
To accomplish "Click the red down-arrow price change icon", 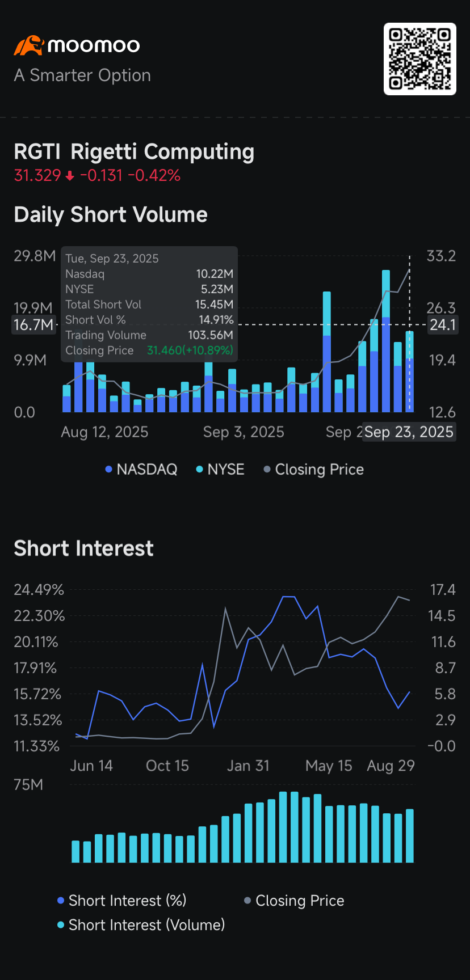I will [x=70, y=176].
